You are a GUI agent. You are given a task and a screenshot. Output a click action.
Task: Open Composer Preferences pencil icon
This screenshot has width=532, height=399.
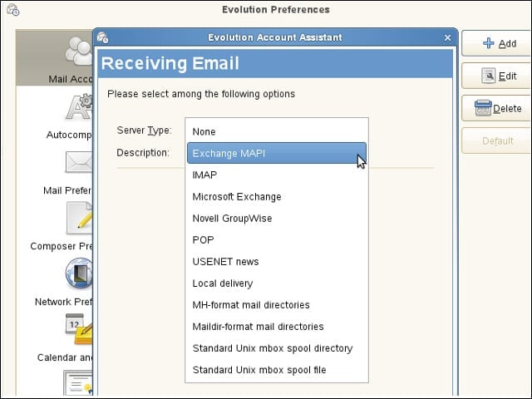[x=80, y=218]
